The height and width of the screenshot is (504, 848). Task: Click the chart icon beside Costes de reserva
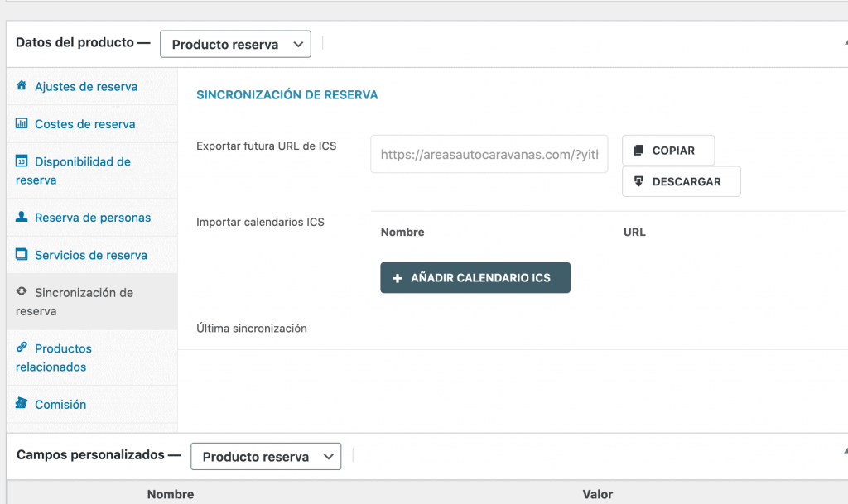coord(22,123)
